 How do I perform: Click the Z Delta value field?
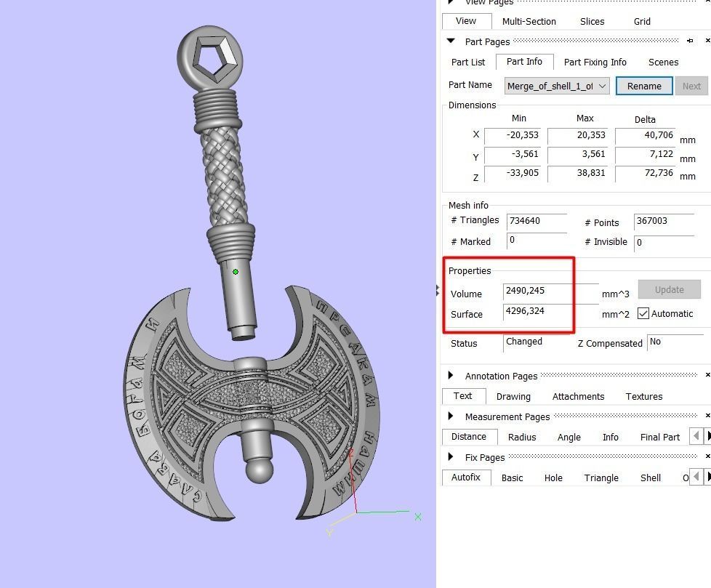tap(646, 173)
